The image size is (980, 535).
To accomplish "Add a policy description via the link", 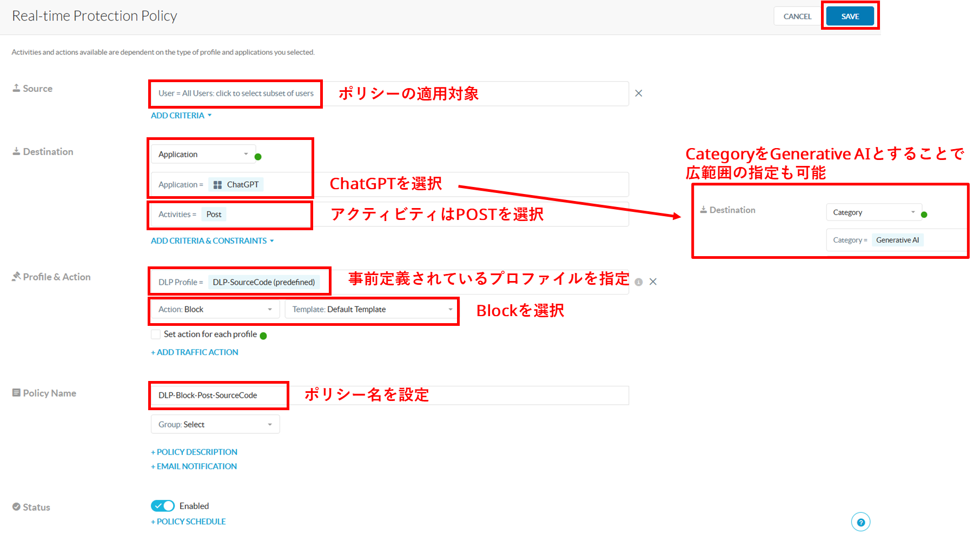I will (194, 452).
